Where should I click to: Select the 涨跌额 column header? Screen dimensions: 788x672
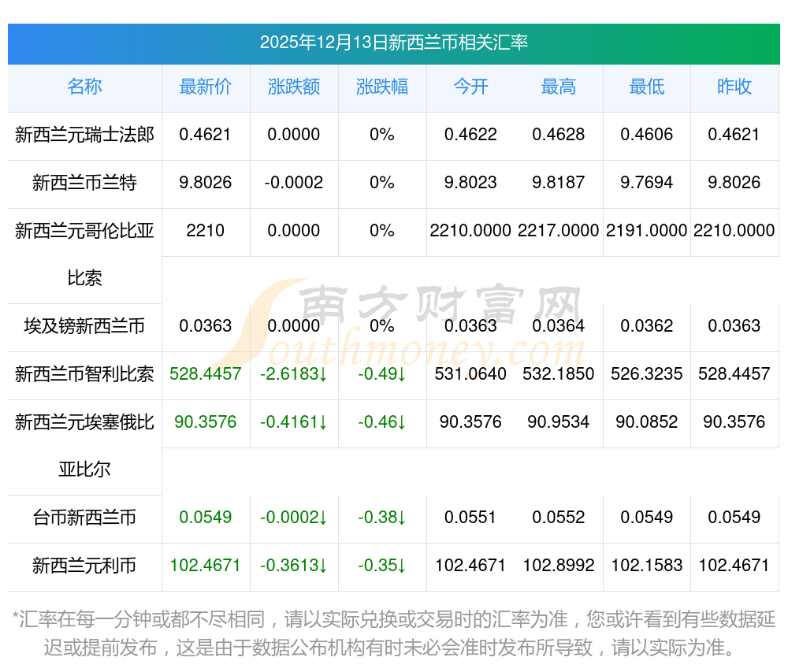click(294, 87)
